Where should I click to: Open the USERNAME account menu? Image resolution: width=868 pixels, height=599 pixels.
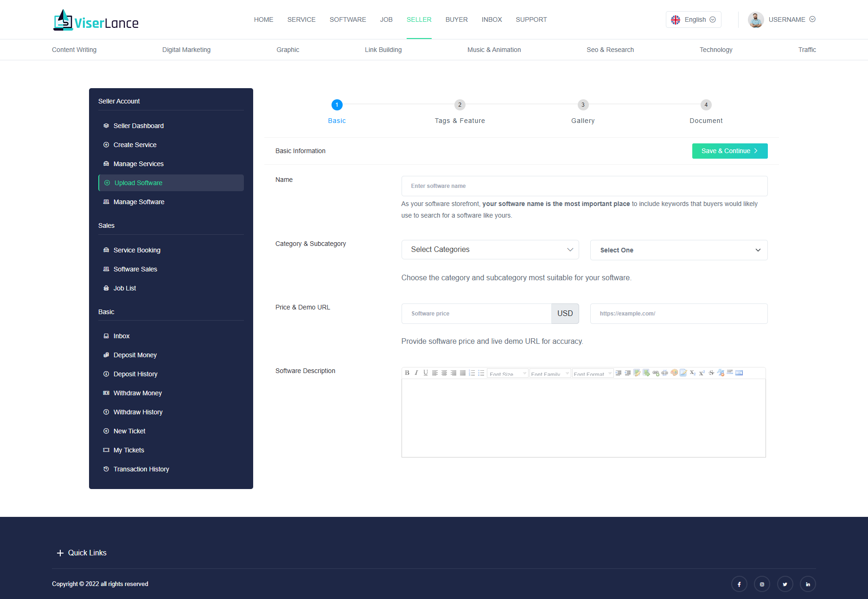tap(792, 19)
